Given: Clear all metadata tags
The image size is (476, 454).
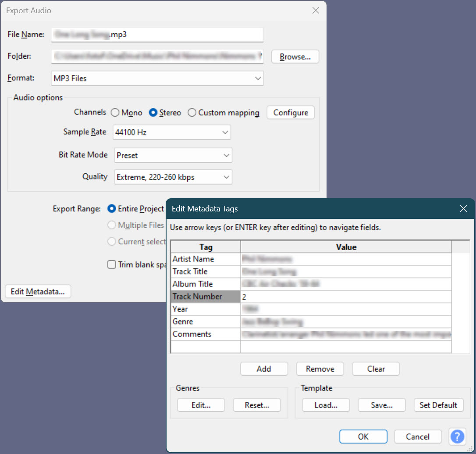Looking at the screenshot, I should pyautogui.click(x=376, y=368).
